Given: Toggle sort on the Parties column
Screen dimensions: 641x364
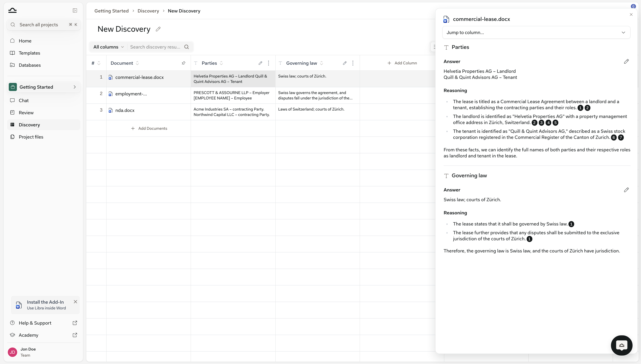Looking at the screenshot, I should click(221, 63).
